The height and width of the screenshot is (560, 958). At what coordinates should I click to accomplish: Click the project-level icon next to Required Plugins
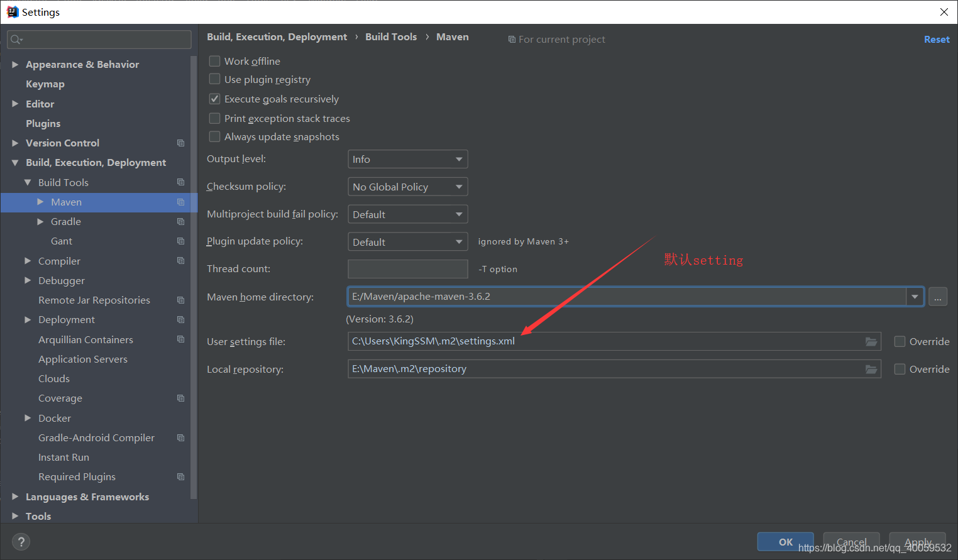coord(180,477)
